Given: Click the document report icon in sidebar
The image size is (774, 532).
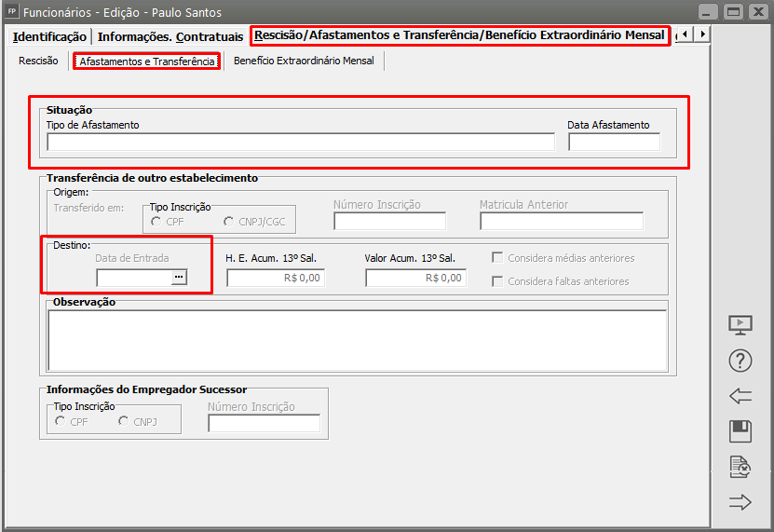Looking at the screenshot, I should point(740,467).
